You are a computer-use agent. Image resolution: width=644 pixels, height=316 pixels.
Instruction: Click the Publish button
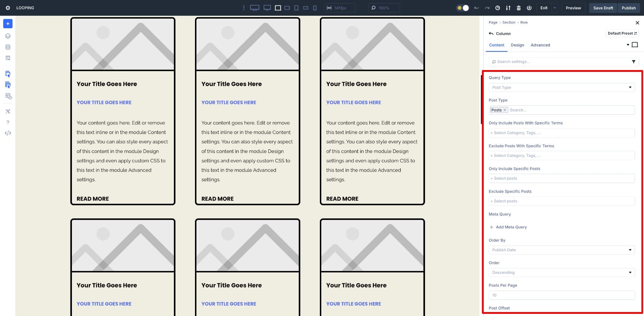(x=628, y=8)
